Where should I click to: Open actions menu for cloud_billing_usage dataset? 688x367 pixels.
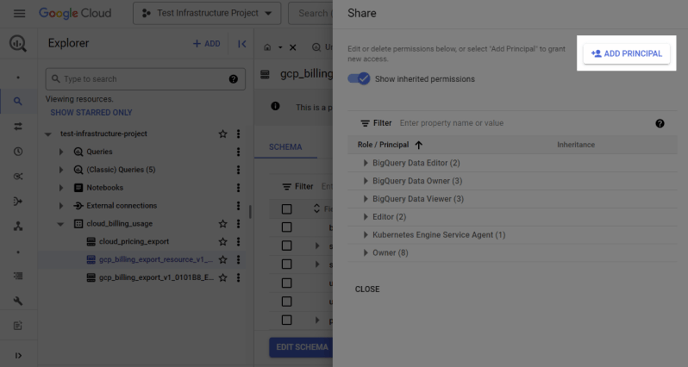(x=238, y=223)
